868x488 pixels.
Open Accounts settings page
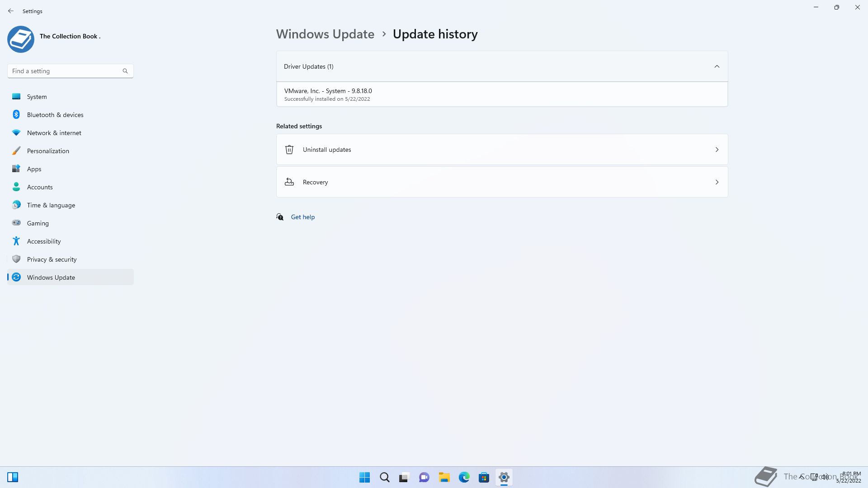(71, 187)
